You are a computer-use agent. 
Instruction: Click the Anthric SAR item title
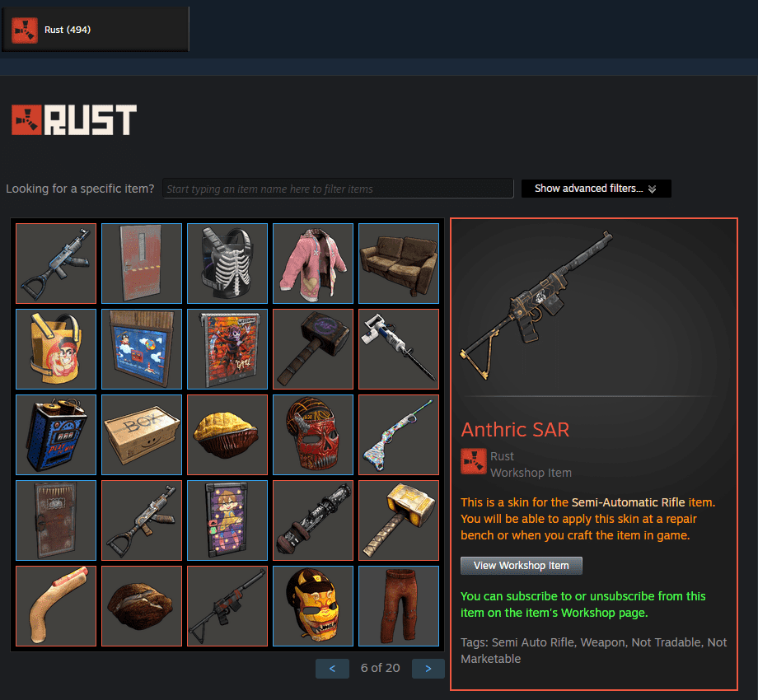point(515,429)
